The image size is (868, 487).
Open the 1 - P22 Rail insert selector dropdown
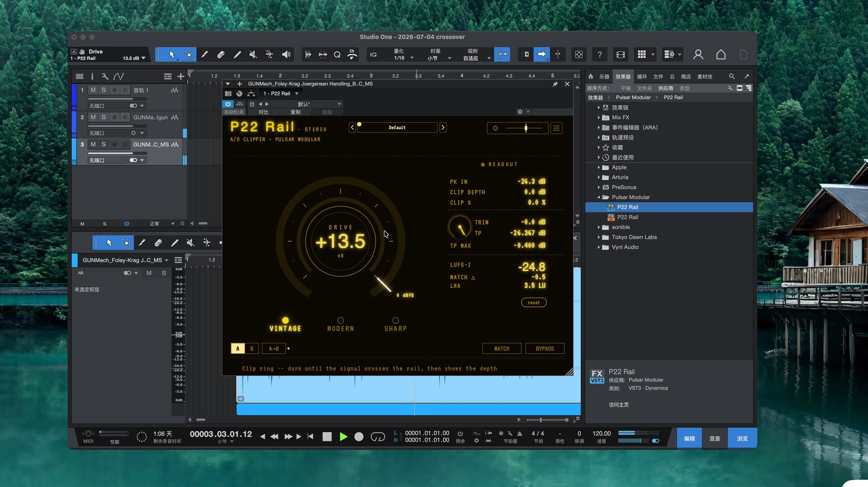pyautogui.click(x=281, y=94)
